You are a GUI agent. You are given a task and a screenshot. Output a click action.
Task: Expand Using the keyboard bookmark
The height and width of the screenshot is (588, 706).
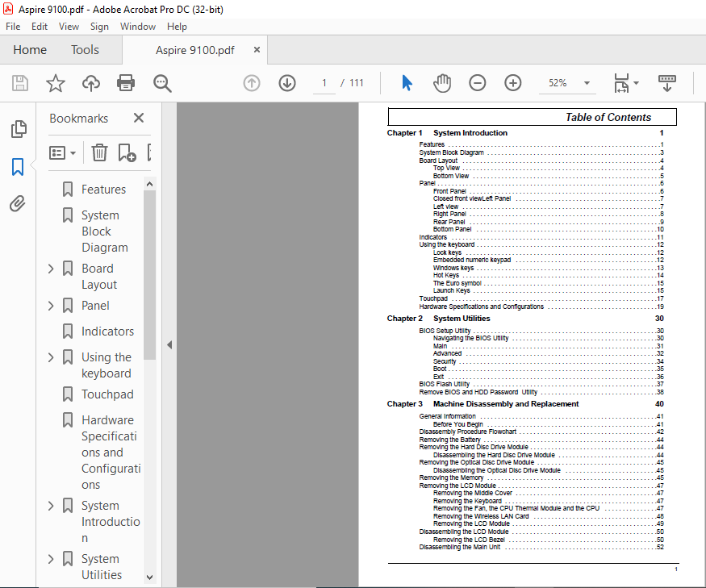pos(51,357)
